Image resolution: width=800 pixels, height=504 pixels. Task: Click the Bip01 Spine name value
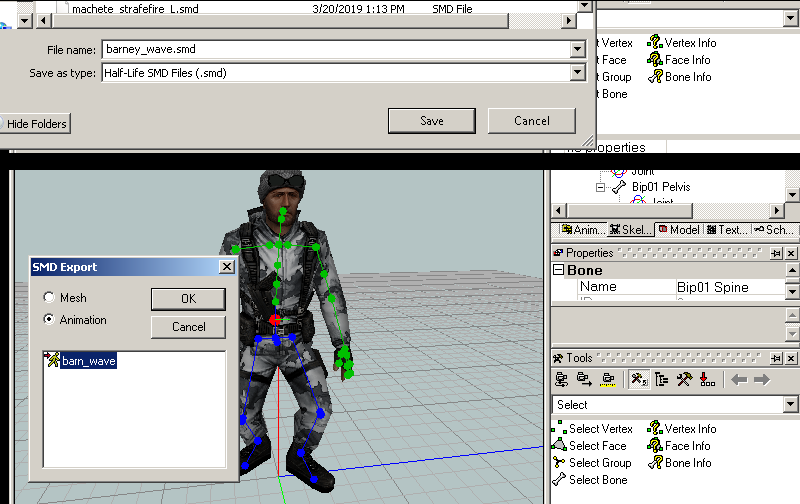coord(712,287)
